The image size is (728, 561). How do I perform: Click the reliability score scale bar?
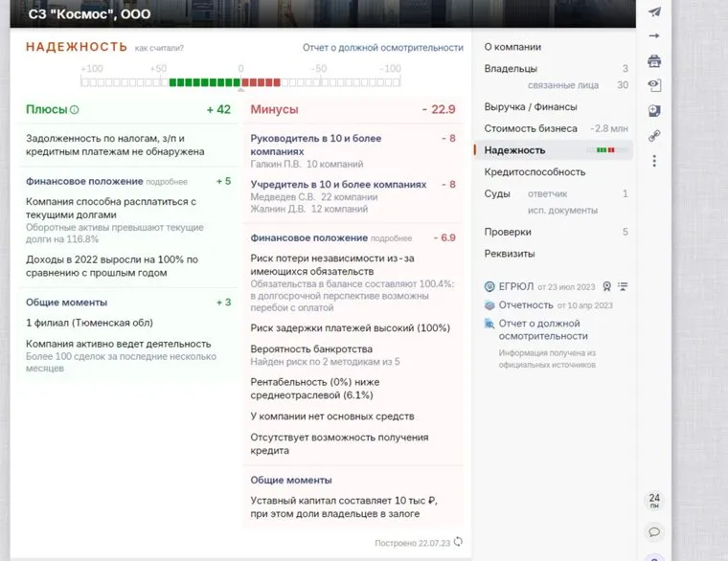[x=241, y=82]
